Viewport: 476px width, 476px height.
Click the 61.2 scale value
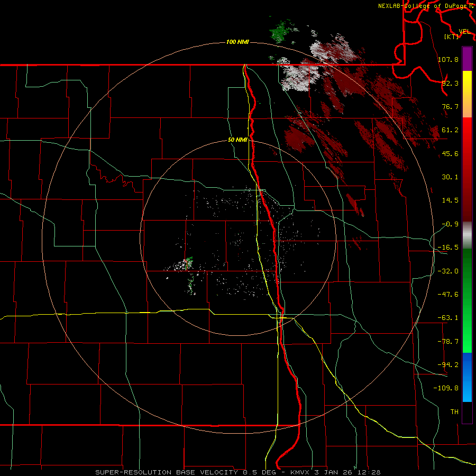[450, 130]
